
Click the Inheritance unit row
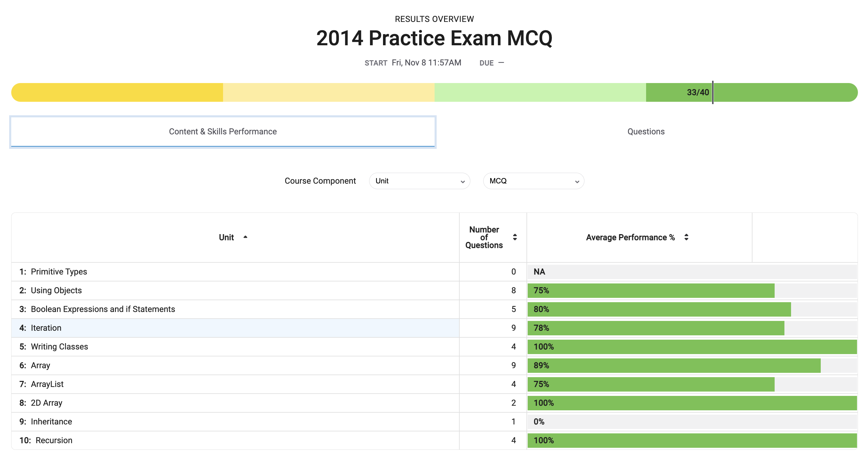[x=51, y=422]
